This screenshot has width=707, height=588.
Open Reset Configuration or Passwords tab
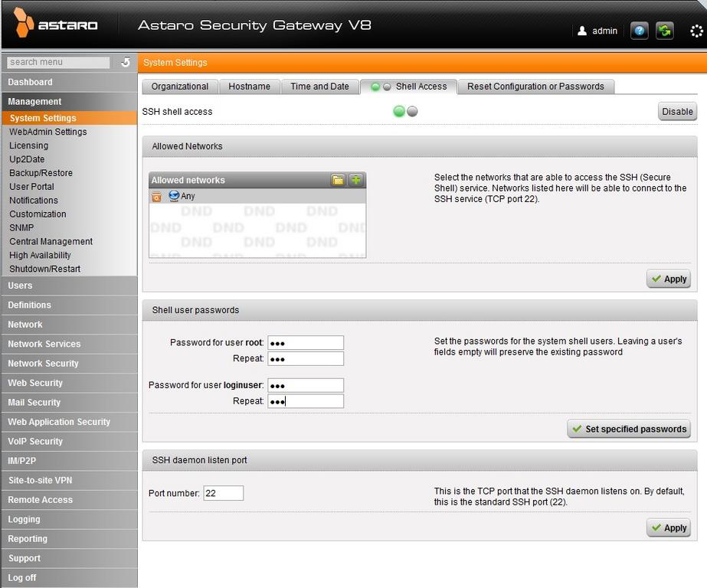click(x=535, y=87)
